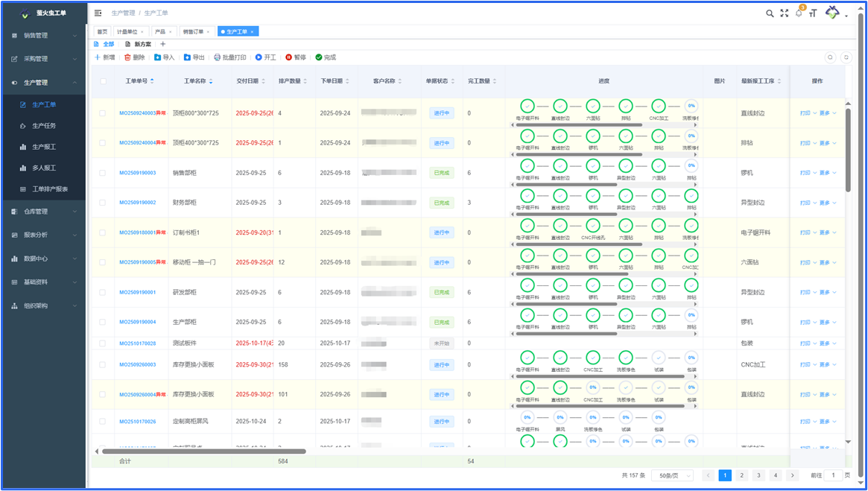The image size is (868, 491).
Task: Click the 删除 delete button in toolbar
Action: pos(134,57)
